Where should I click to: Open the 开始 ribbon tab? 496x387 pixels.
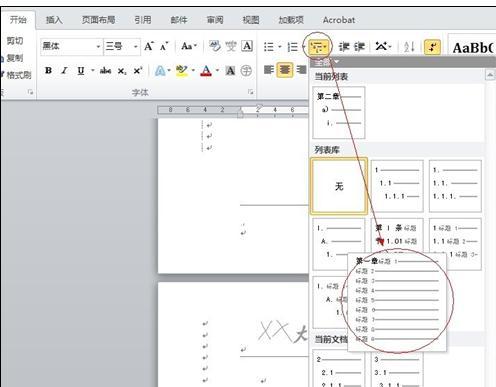tap(18, 20)
